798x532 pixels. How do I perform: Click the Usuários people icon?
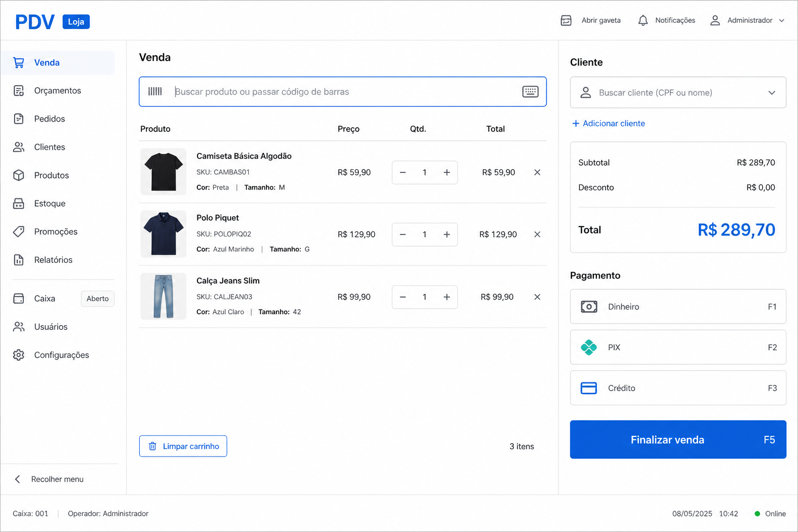point(19,327)
